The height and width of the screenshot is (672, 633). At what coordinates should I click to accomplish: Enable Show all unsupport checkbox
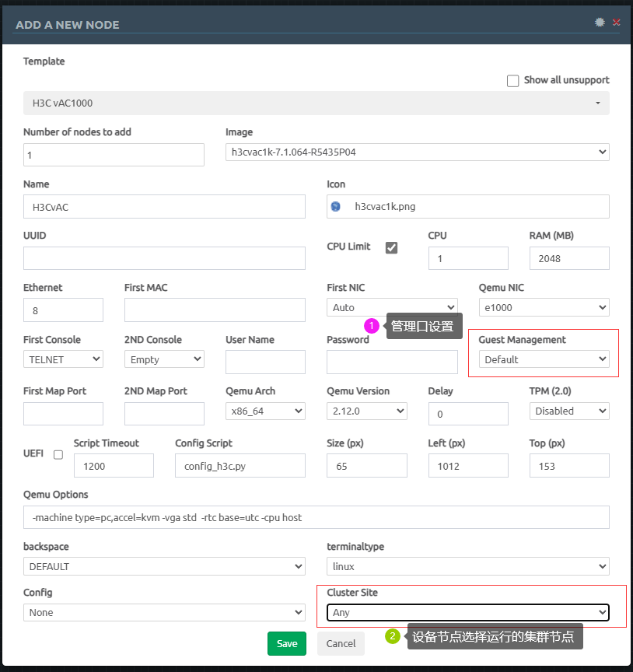512,81
